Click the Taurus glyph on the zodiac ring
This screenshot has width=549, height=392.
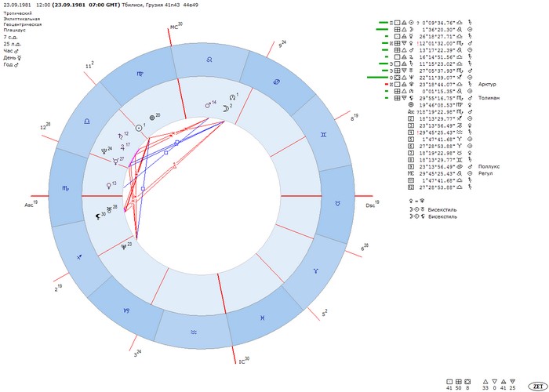click(x=338, y=201)
